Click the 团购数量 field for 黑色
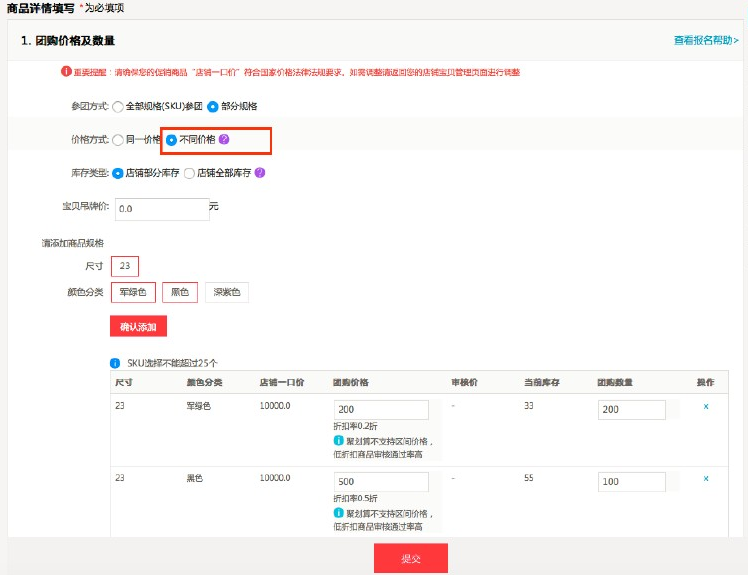 coord(631,481)
